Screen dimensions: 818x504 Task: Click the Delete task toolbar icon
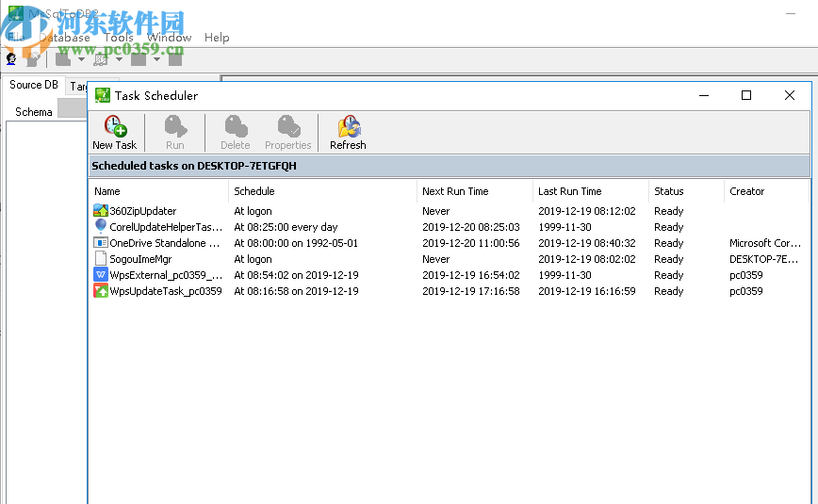(x=236, y=126)
